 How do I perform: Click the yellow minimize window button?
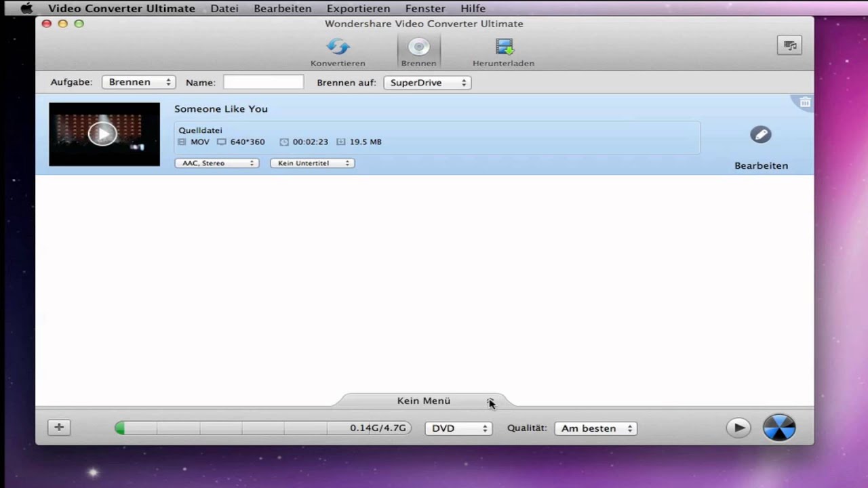click(62, 24)
